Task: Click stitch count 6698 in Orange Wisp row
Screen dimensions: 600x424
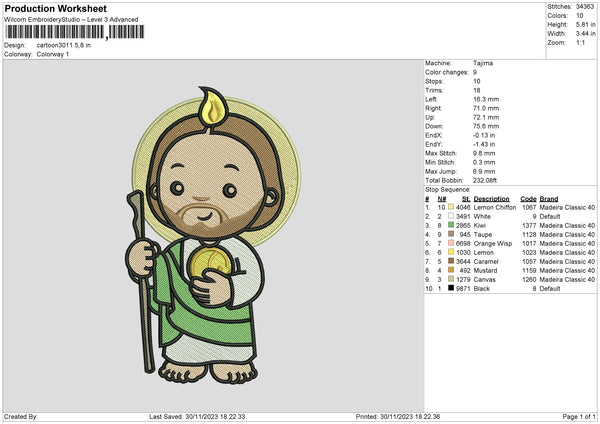Action: 463,243
